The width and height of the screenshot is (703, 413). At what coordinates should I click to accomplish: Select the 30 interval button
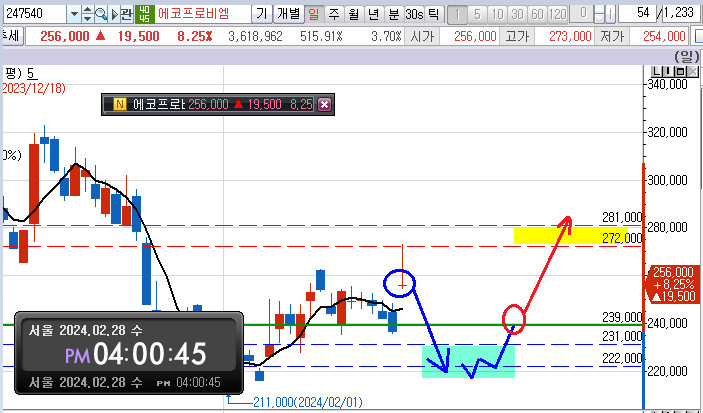(x=517, y=15)
